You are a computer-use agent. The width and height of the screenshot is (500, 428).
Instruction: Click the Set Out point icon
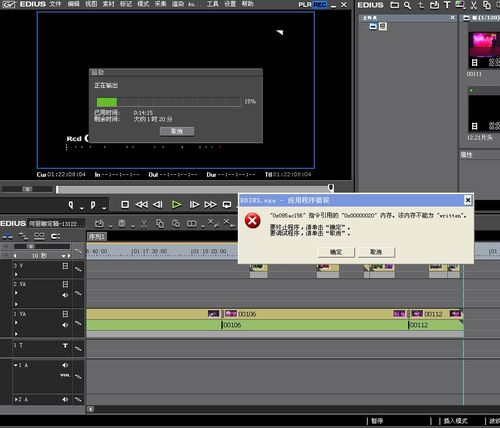[93, 205]
